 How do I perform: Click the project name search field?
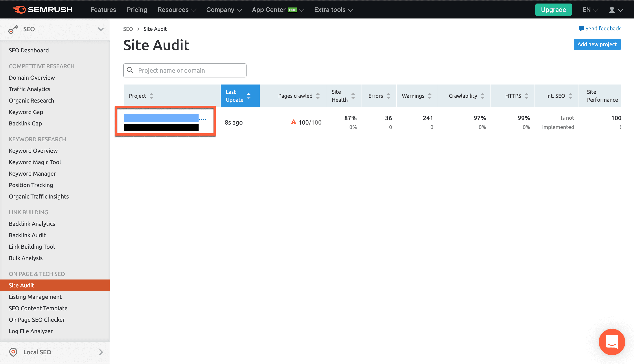190,70
